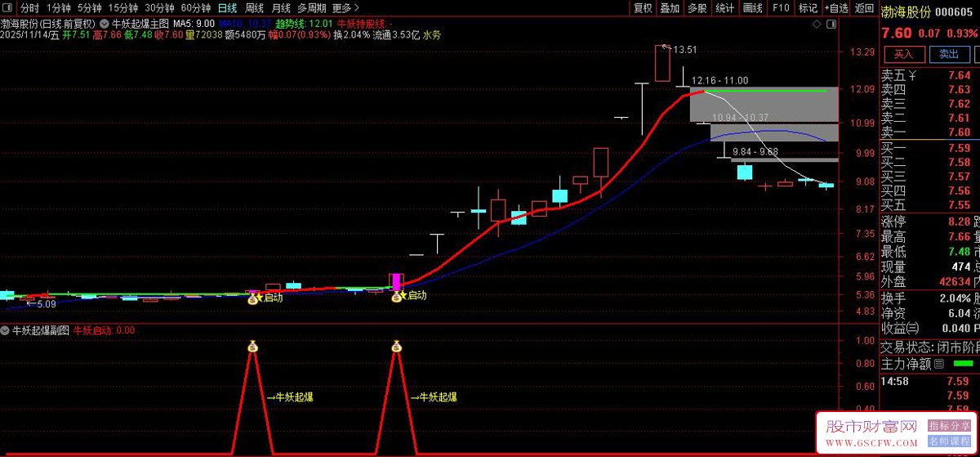Image resolution: width=980 pixels, height=457 pixels.
Task: Open F10 company info
Action: click(x=781, y=7)
